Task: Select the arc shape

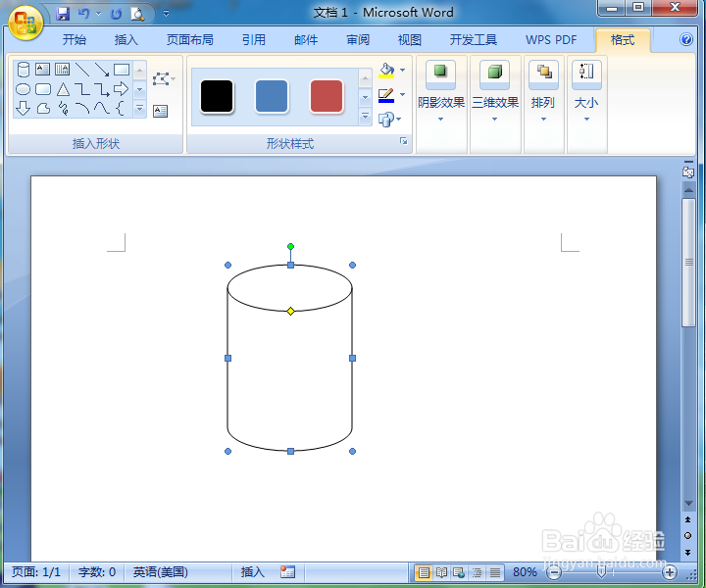Action: coord(82,108)
